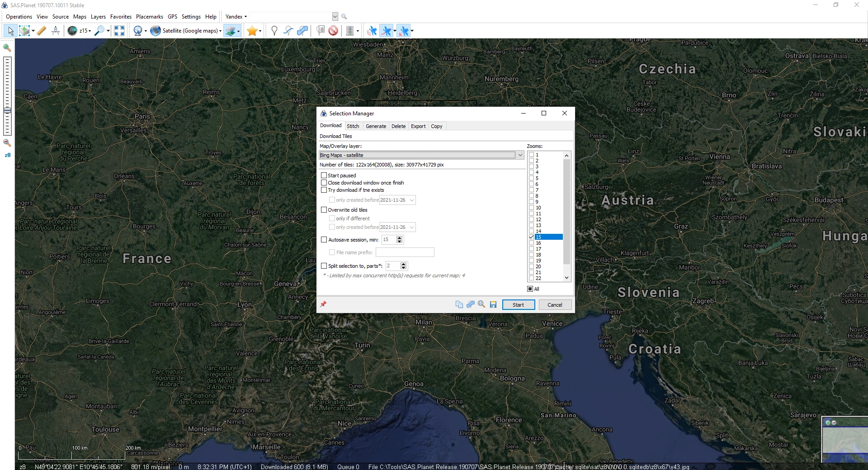Click the zoom-to-selection magnifier in dialog
Screen dimensions: 868x470
tap(481, 304)
